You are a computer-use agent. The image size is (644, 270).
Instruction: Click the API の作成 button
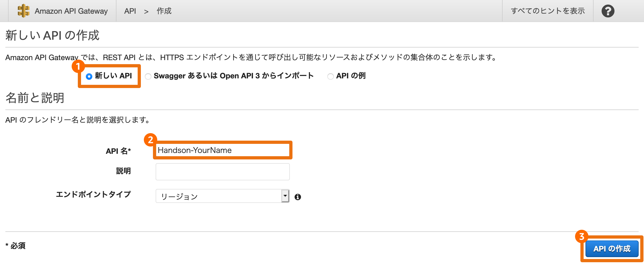point(612,249)
